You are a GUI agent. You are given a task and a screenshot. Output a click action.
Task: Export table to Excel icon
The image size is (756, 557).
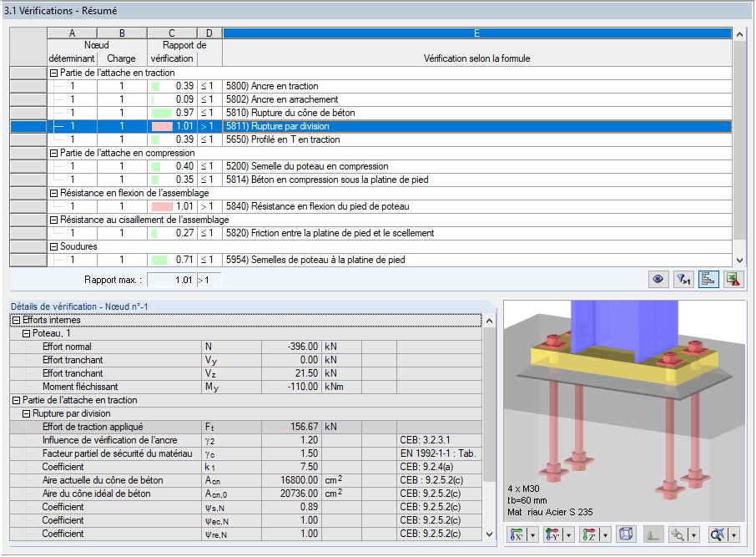(x=733, y=280)
